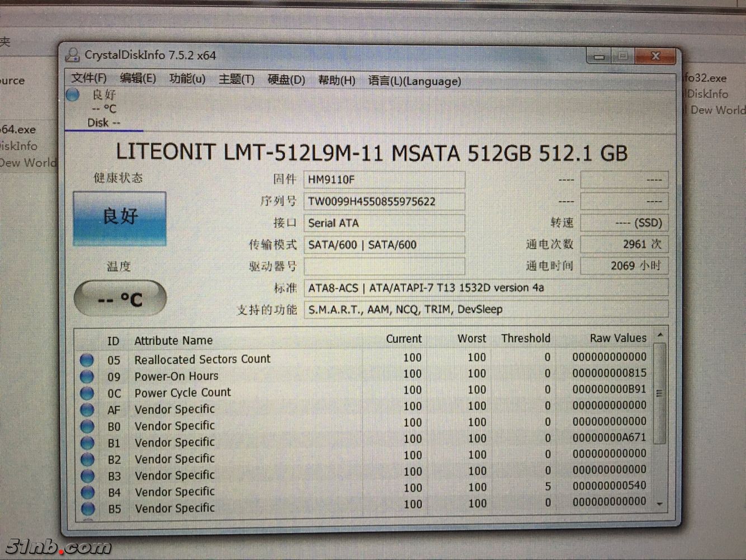Open the 语言(L)(Language) menu
Image resolution: width=746 pixels, height=560 pixels.
tap(414, 81)
